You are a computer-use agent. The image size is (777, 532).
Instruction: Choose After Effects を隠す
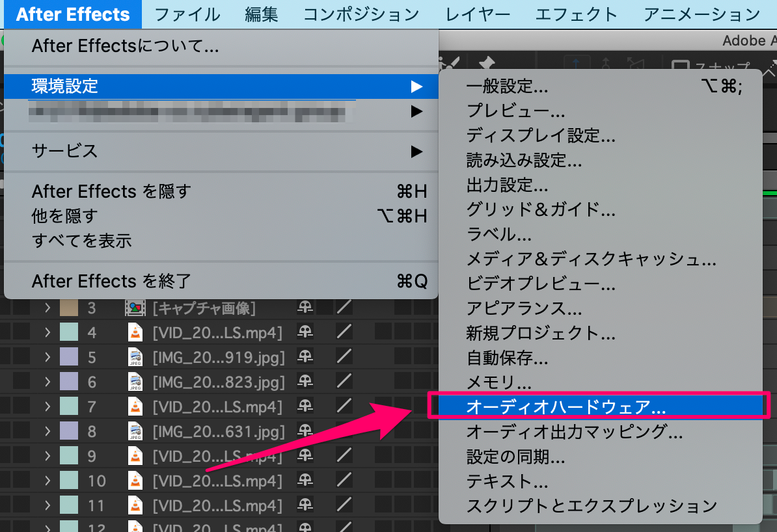pos(221,191)
